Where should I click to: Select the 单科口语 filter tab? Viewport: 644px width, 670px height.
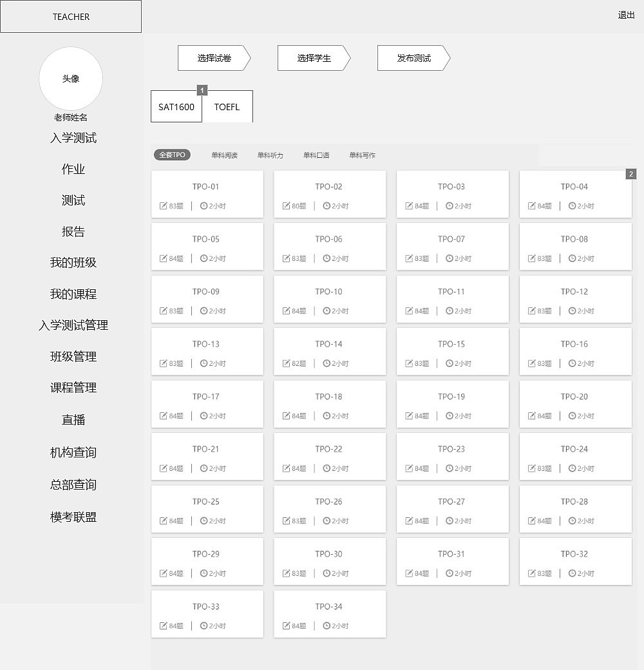tap(316, 155)
